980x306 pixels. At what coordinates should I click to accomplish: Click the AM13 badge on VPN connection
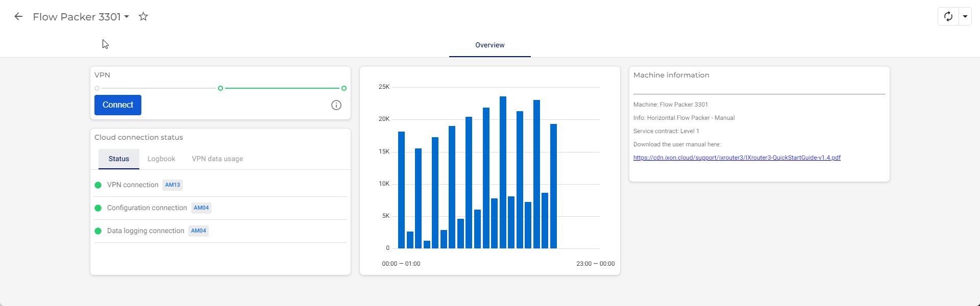[173, 185]
